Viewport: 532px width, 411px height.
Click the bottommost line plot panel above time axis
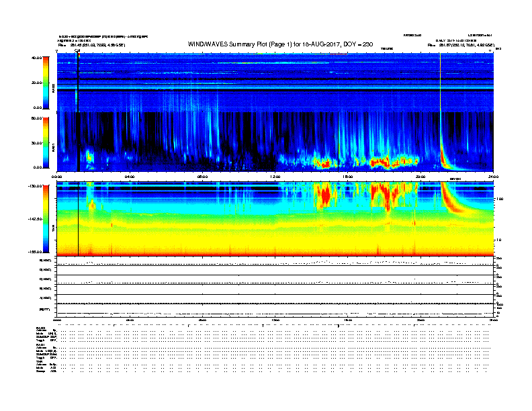[x=275, y=310]
